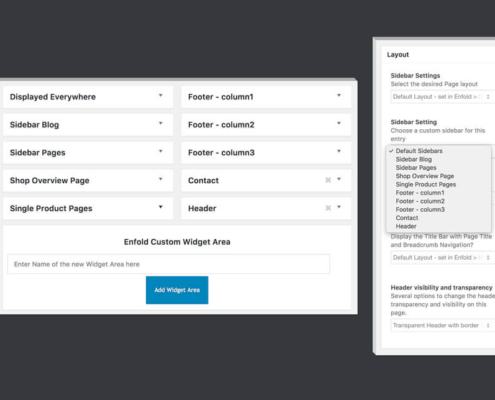Screen dimensions: 495x400
Task: Open the Footer - column3 arrow
Action: click(339, 151)
